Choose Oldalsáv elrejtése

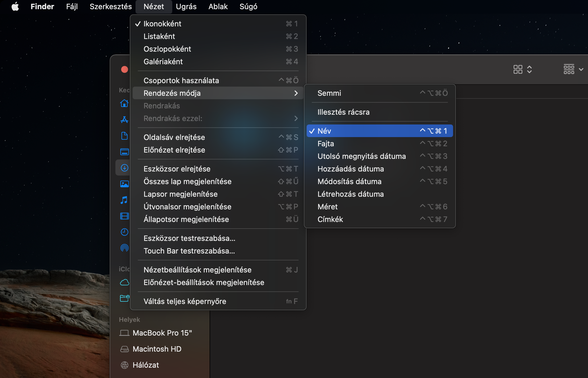pos(218,137)
